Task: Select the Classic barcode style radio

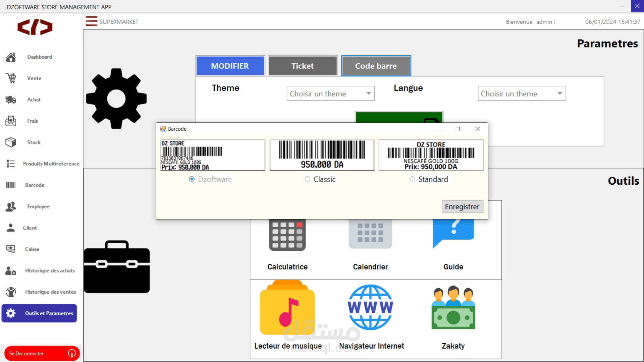Action: 308,179
